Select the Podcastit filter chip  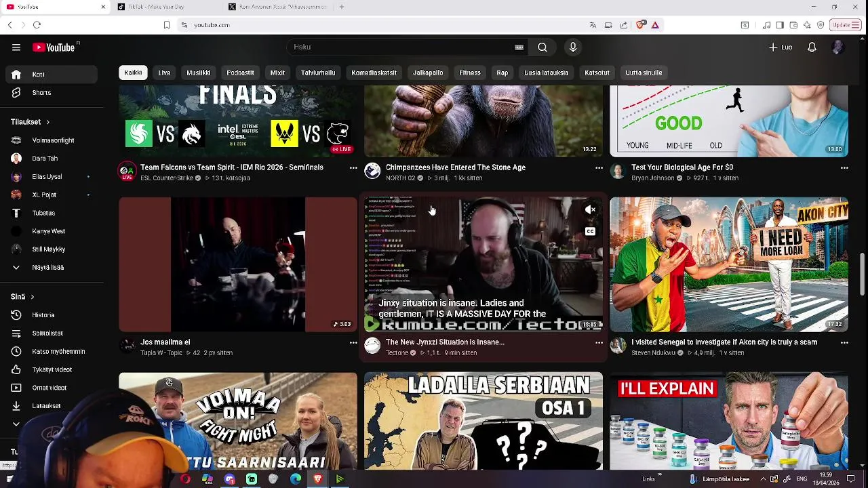coord(241,73)
